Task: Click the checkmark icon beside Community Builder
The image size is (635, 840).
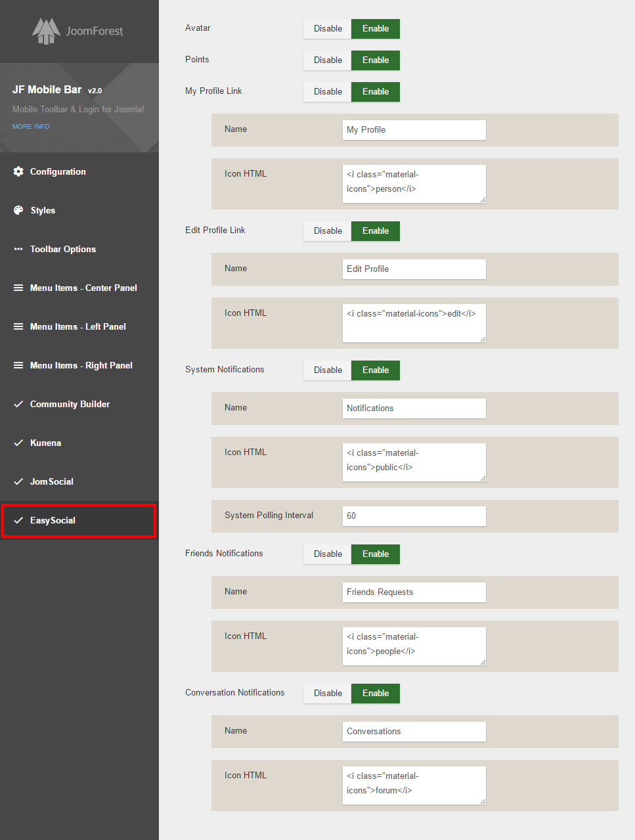Action: 18,404
